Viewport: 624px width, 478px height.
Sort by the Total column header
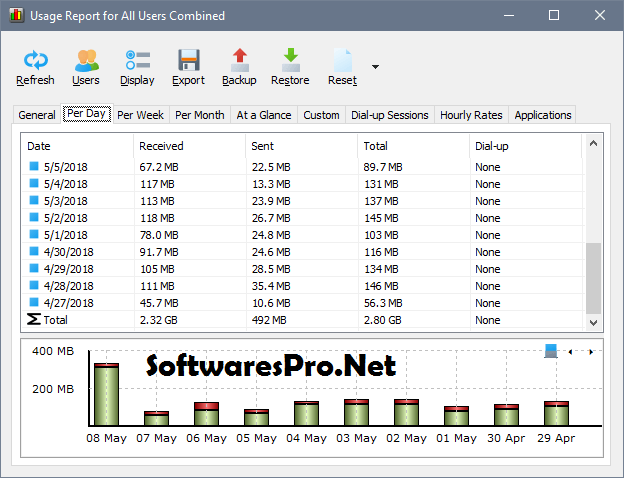click(413, 146)
